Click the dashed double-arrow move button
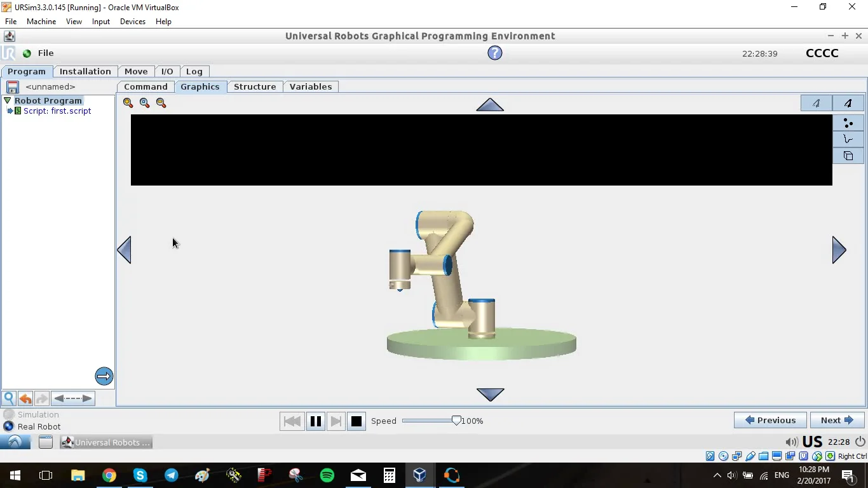This screenshot has width=868, height=488. click(x=73, y=398)
